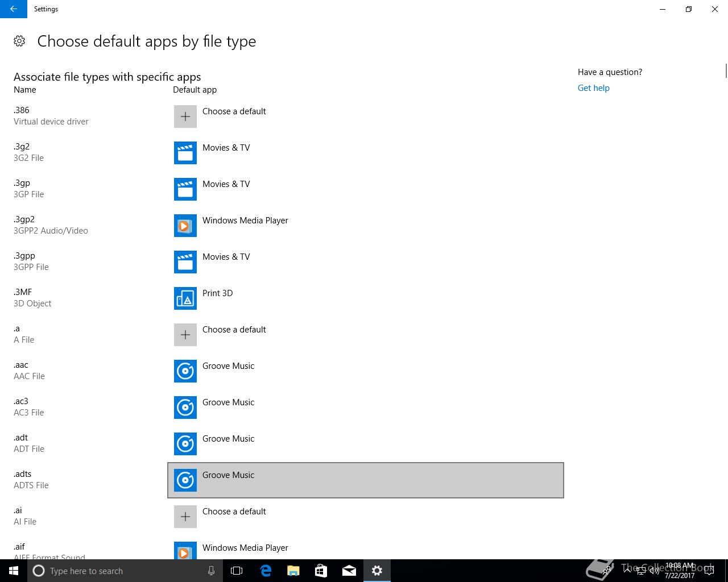Click Print 3D icon for .3MF

[x=185, y=298]
